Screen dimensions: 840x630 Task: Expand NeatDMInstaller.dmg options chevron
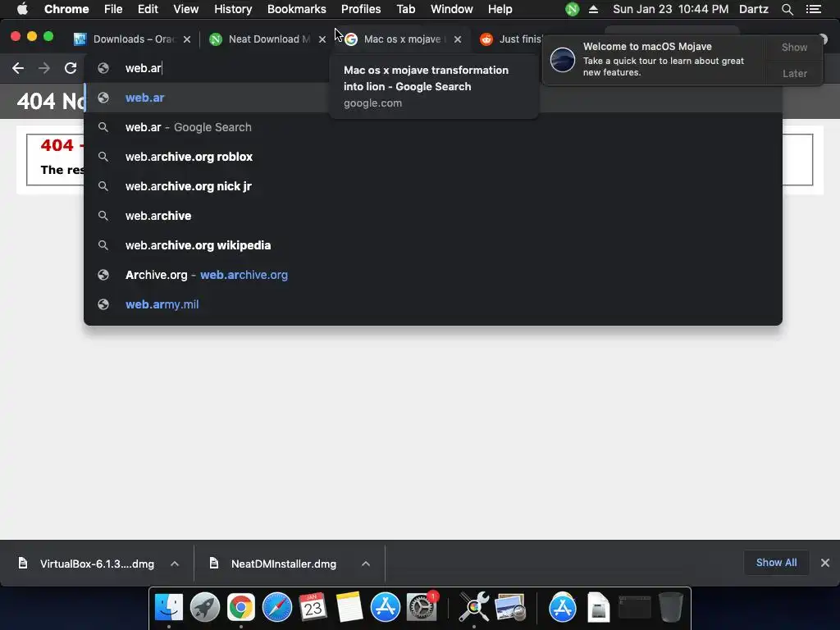click(x=365, y=564)
